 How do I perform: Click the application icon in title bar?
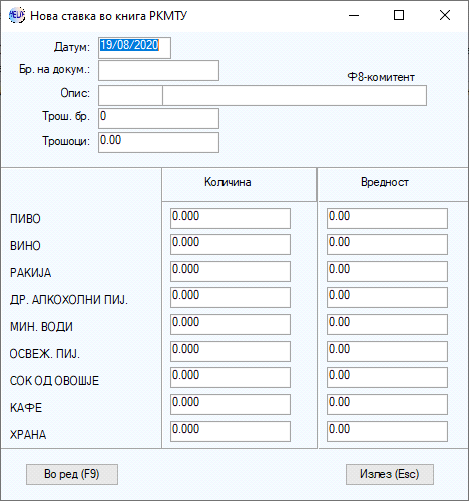(x=17, y=15)
